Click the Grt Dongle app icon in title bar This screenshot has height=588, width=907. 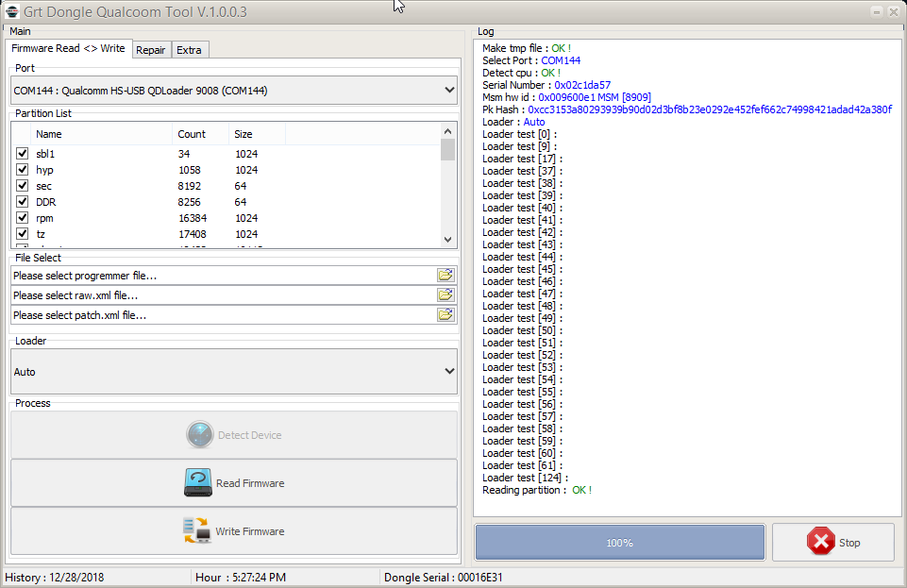(x=11, y=11)
